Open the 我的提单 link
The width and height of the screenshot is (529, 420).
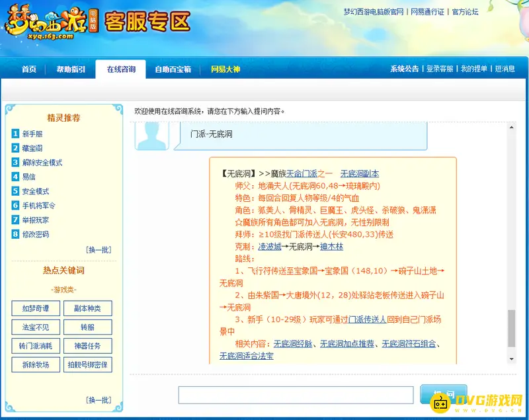point(474,69)
